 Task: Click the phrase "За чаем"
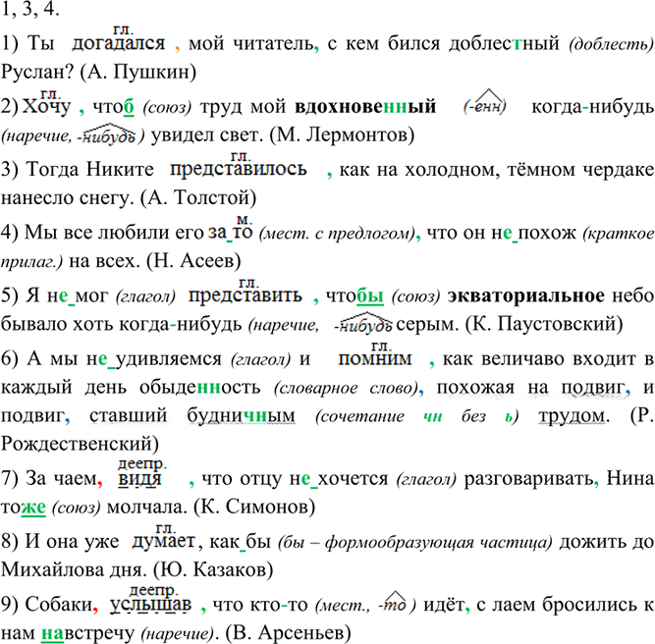click(62, 478)
